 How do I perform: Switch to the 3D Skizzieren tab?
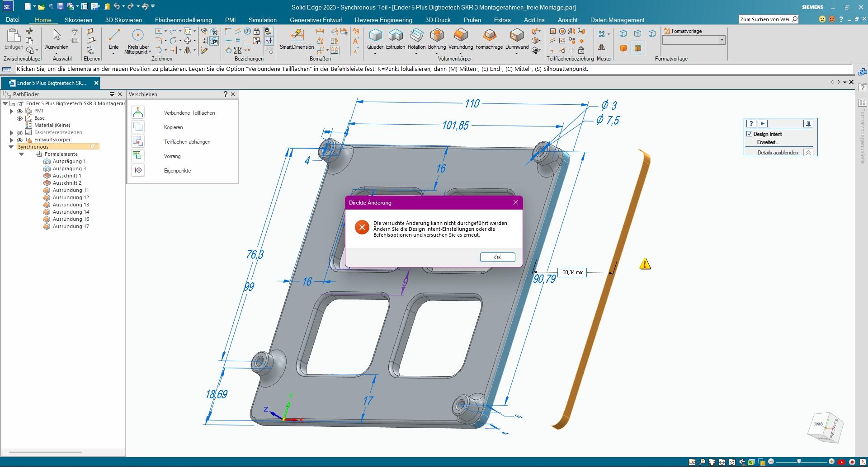[123, 20]
